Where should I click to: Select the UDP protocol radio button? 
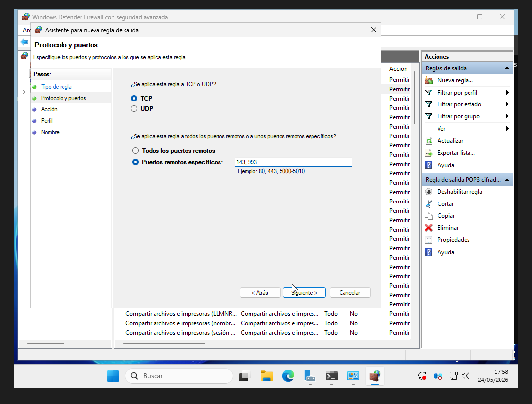coord(134,109)
